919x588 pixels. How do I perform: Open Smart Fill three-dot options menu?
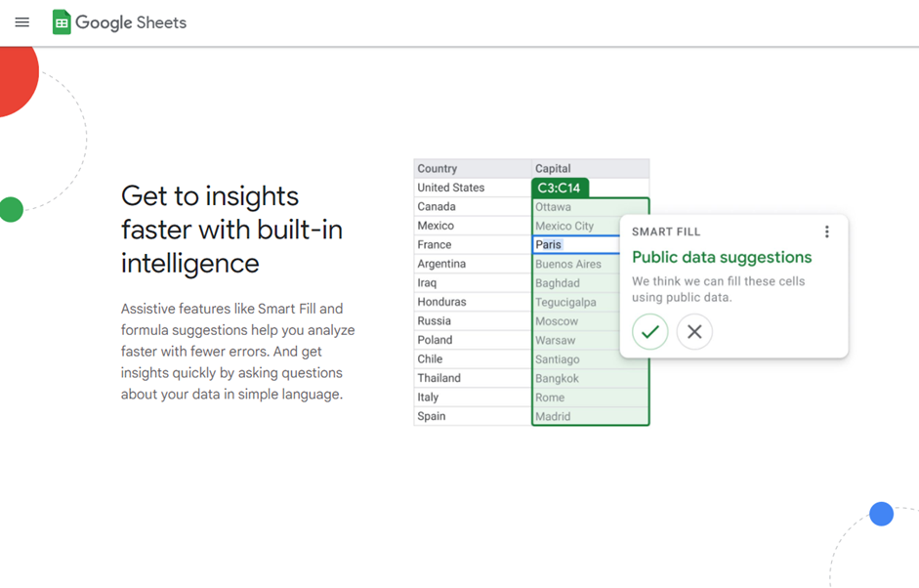pyautogui.click(x=827, y=231)
